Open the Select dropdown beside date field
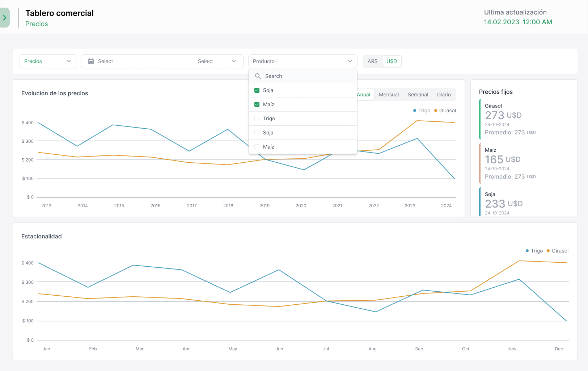This screenshot has width=588, height=371. (217, 61)
